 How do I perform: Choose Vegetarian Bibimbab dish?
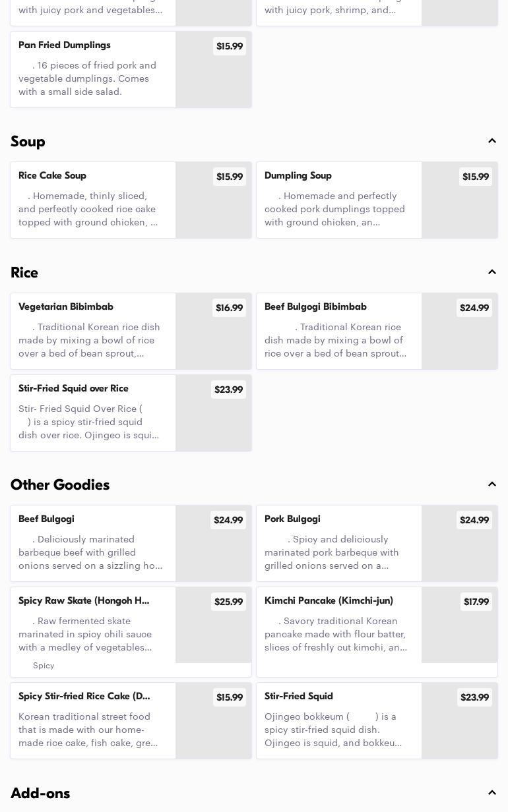131,331
